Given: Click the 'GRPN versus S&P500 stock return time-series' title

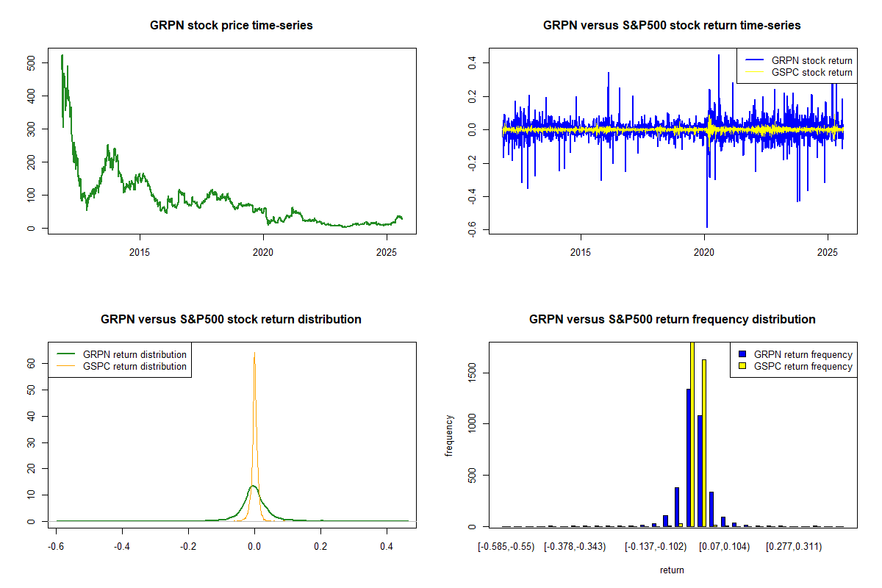Looking at the screenshot, I should click(672, 26).
